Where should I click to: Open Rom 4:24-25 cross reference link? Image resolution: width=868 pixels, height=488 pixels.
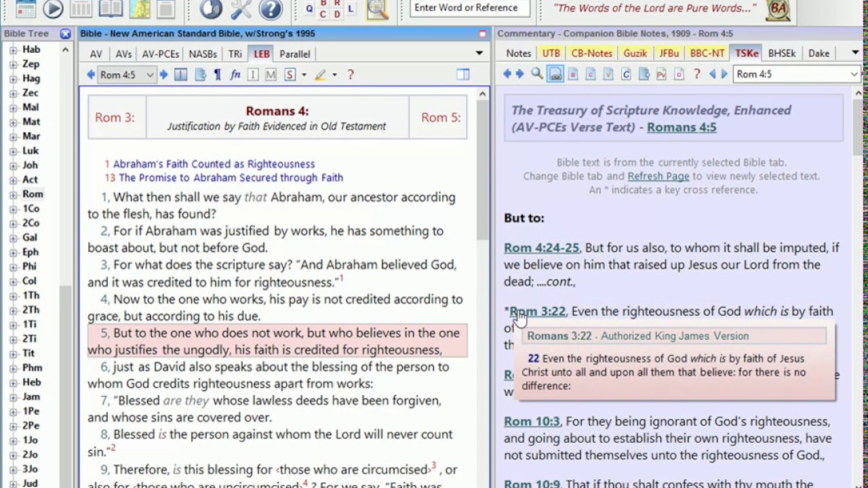541,248
